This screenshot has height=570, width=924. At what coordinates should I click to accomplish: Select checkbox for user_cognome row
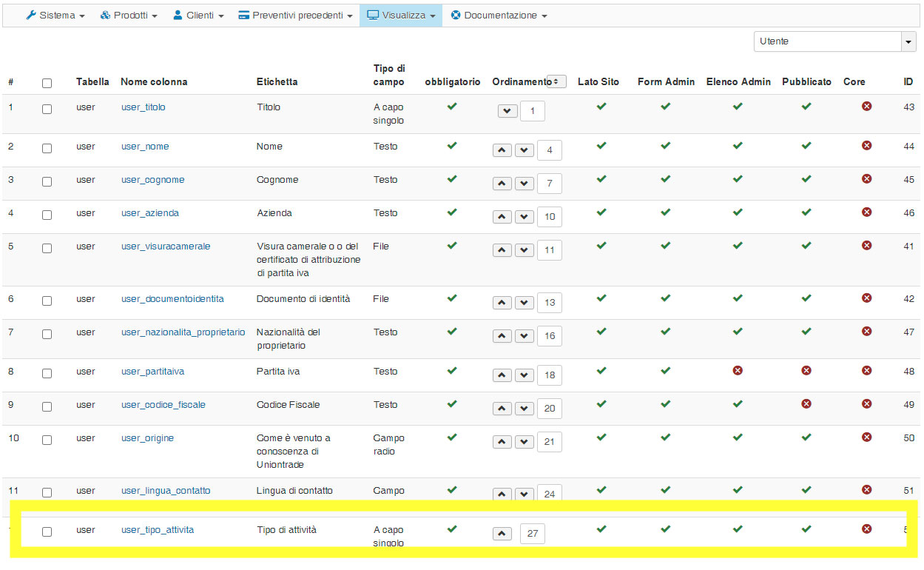pos(47,181)
